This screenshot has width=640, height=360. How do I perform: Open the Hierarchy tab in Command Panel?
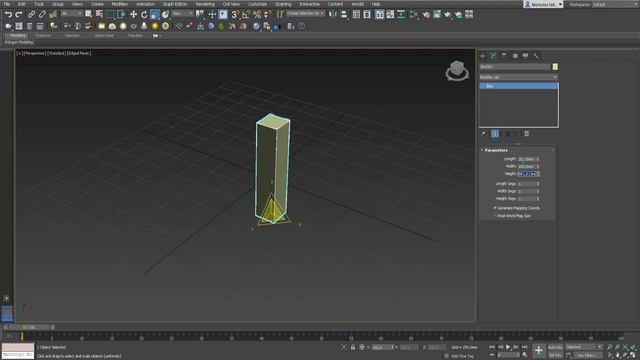tap(504, 56)
